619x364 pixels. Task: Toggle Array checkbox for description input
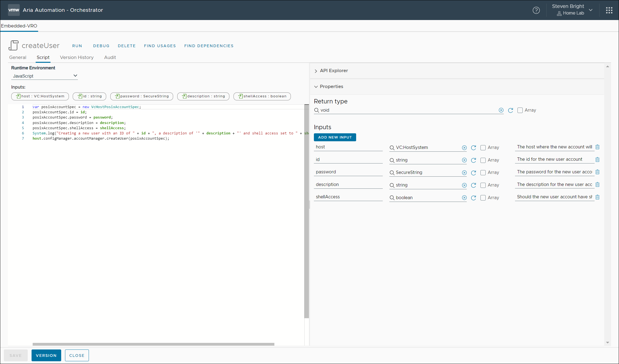[x=483, y=185]
